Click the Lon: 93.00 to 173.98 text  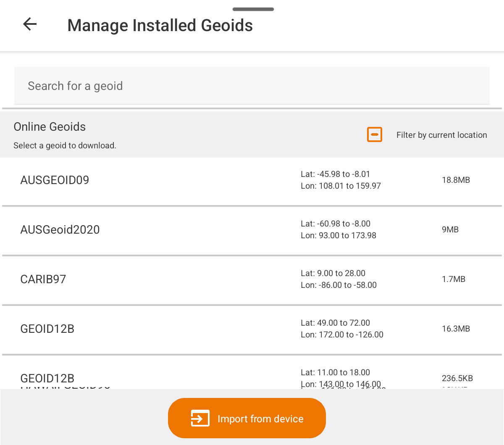(339, 235)
